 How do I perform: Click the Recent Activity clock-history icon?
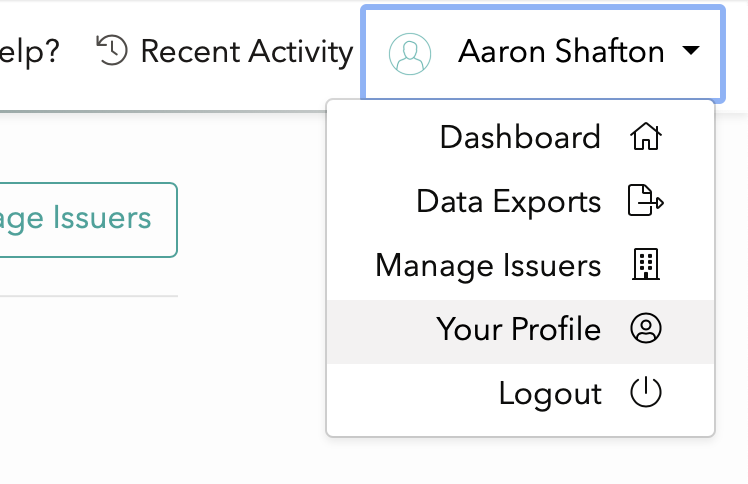coord(112,50)
